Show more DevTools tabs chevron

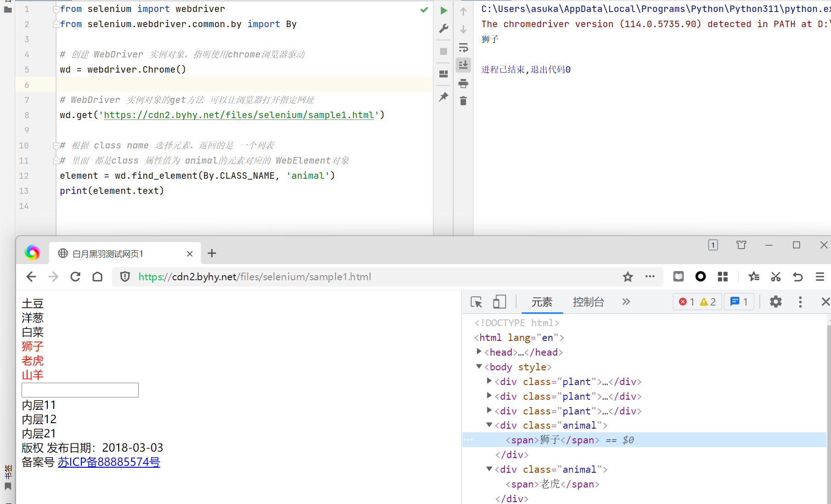pos(626,302)
